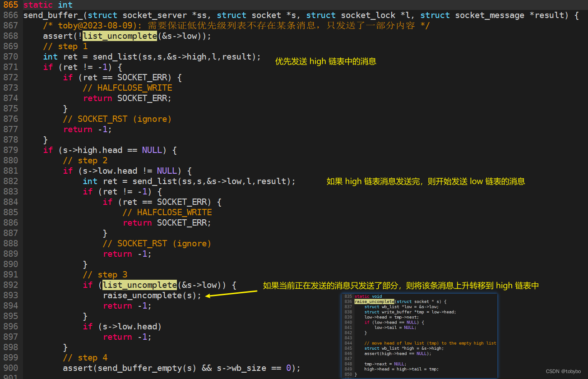Click line number 892 in the gutter

coord(10,285)
